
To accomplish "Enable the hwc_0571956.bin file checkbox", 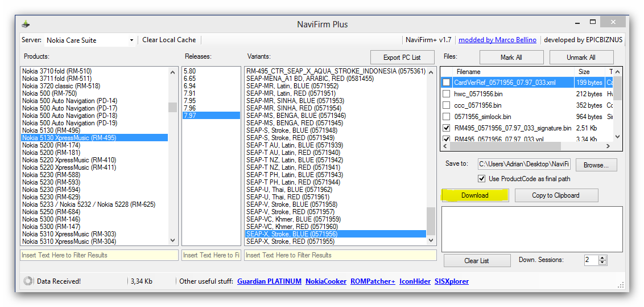I will (447, 94).
